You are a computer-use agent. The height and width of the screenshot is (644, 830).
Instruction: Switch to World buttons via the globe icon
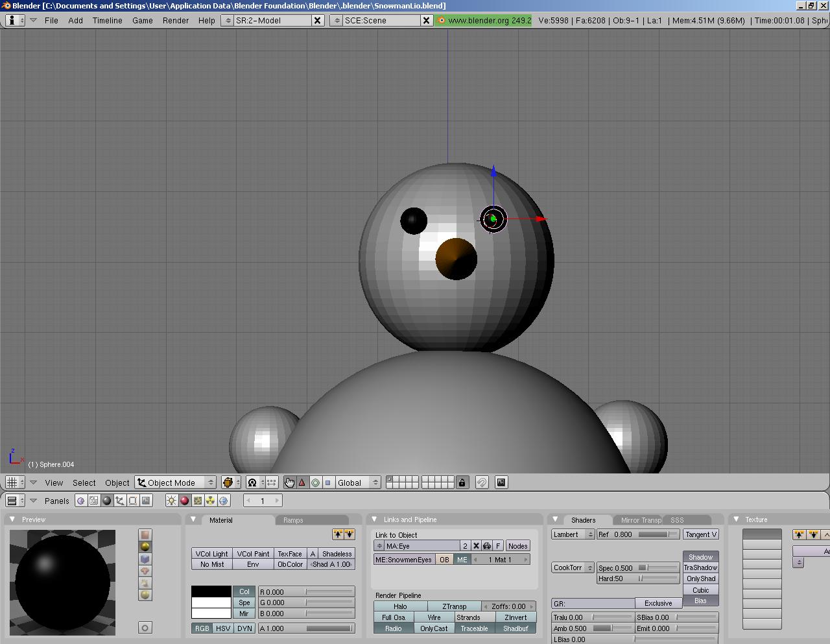coord(224,501)
